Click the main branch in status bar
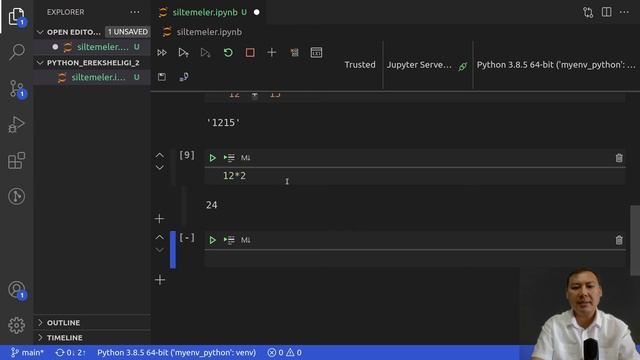640x360 pixels. (x=27, y=352)
